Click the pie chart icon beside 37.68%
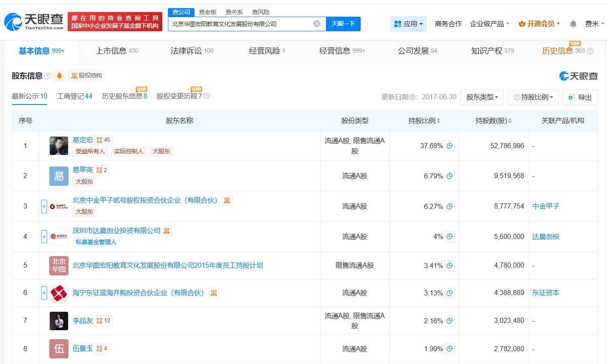The image size is (607, 364). (x=449, y=146)
